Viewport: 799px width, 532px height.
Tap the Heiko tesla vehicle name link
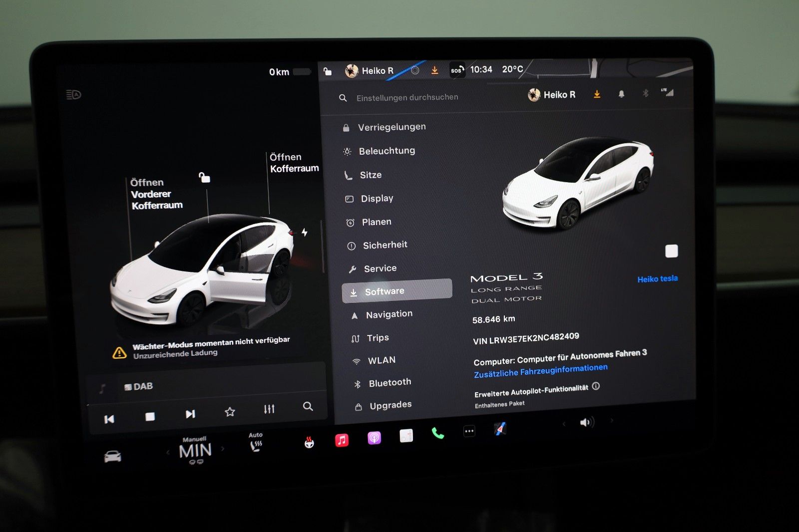pos(657,279)
